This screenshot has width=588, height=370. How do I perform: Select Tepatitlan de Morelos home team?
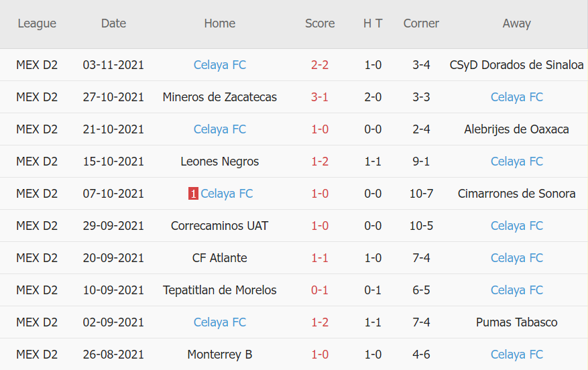219,290
